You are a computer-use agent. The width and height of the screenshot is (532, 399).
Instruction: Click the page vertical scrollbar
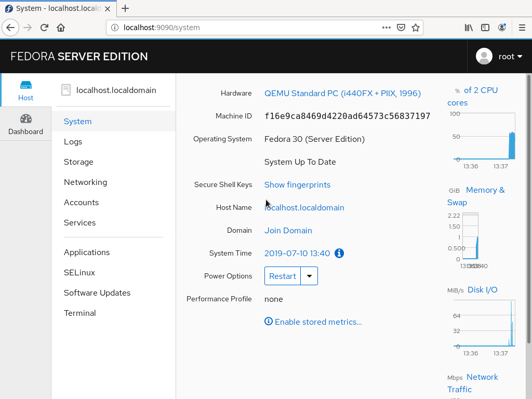point(528,209)
